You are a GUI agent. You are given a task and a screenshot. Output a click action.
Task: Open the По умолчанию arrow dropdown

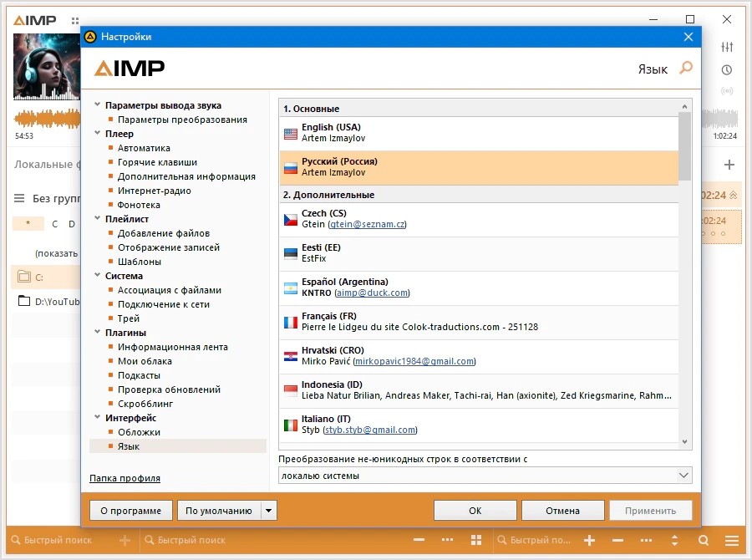pos(268,511)
